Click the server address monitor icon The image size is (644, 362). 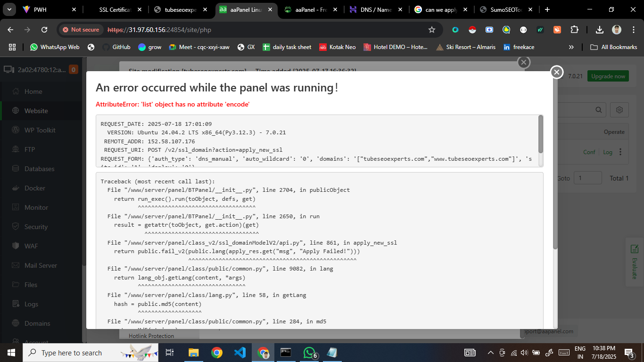tap(8, 70)
